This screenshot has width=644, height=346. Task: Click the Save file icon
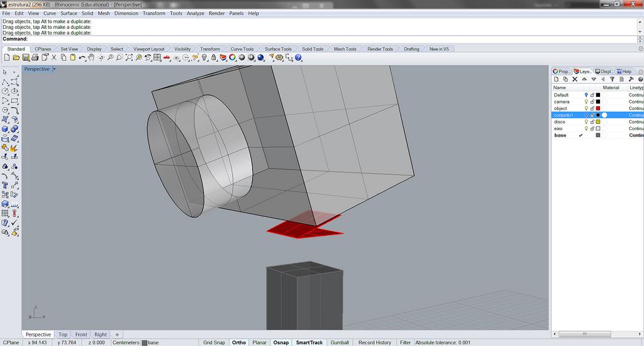coord(25,58)
